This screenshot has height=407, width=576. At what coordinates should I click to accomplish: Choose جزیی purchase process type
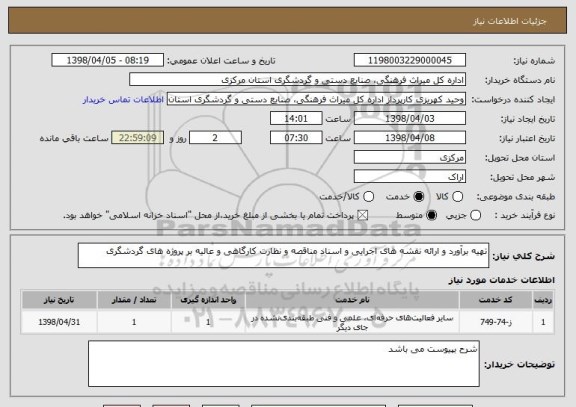coord(475,216)
